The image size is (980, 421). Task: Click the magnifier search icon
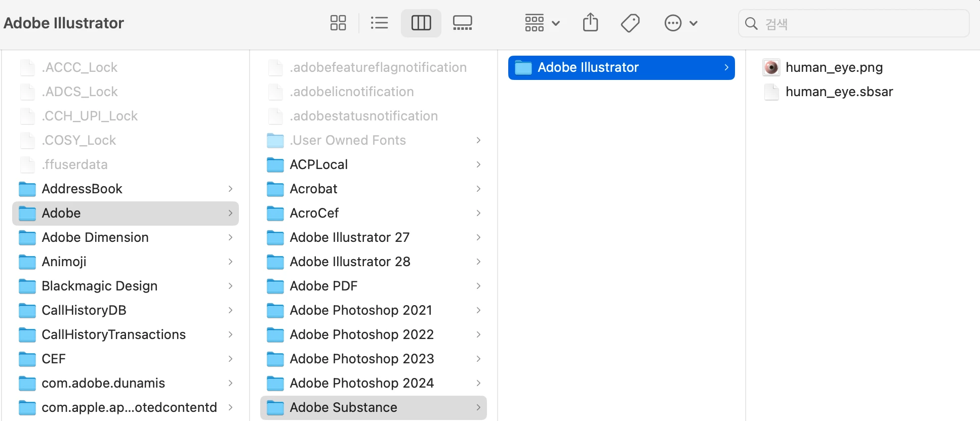coord(752,23)
